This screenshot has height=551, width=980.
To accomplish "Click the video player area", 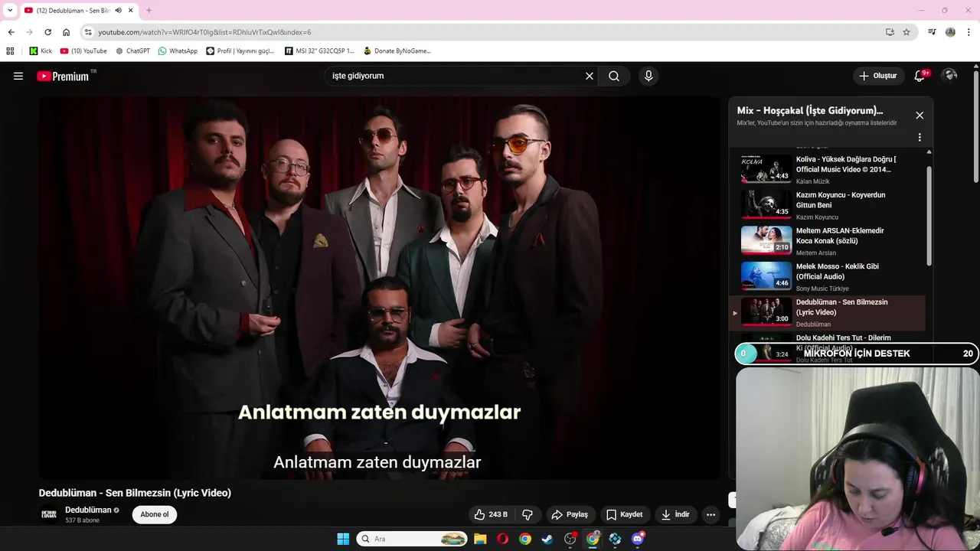I will point(379,288).
